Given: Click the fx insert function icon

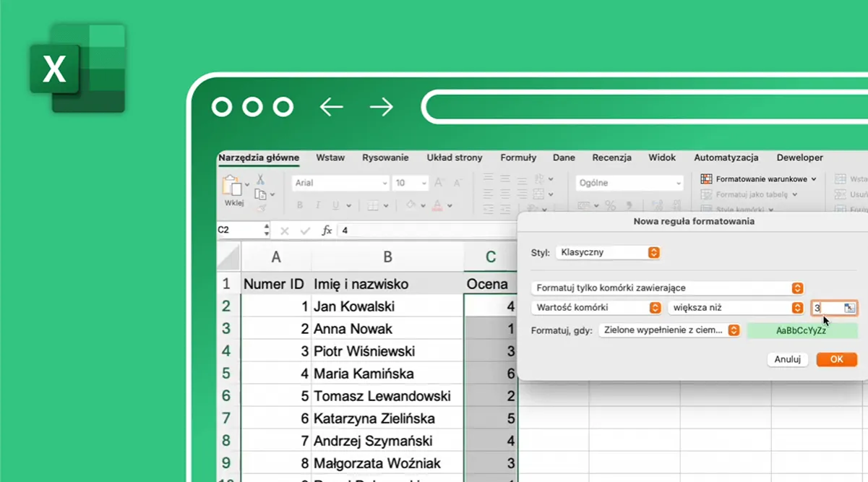Looking at the screenshot, I should [x=327, y=231].
